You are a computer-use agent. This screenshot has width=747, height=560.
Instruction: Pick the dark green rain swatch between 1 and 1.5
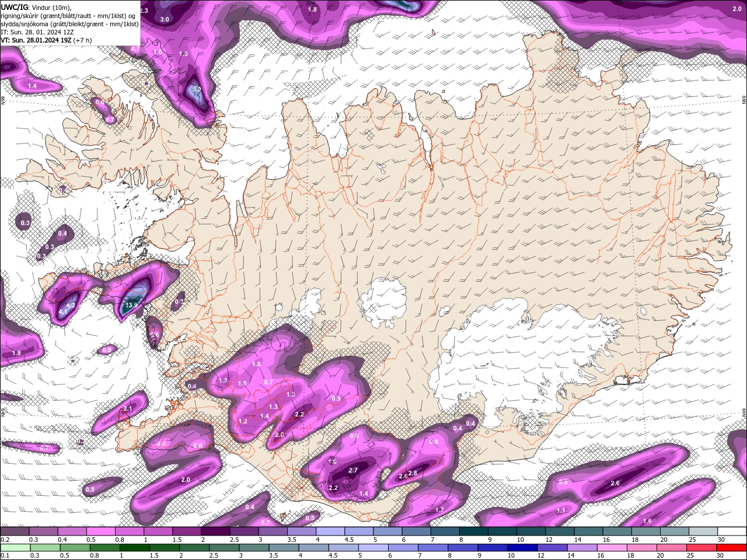pos(134,548)
